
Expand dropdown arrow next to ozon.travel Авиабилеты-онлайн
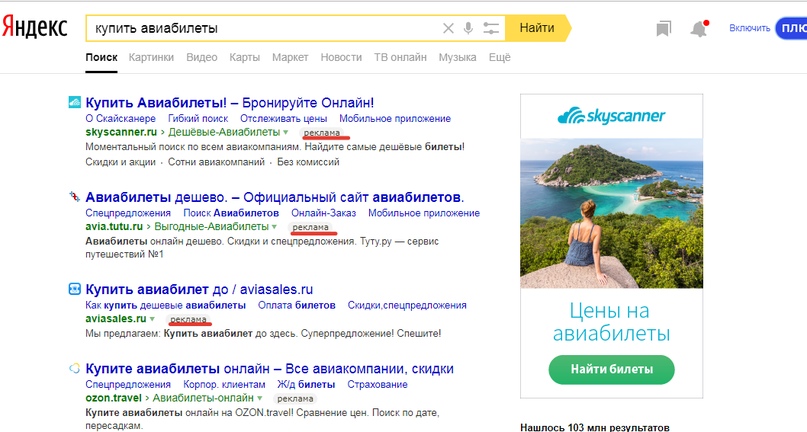click(x=260, y=399)
